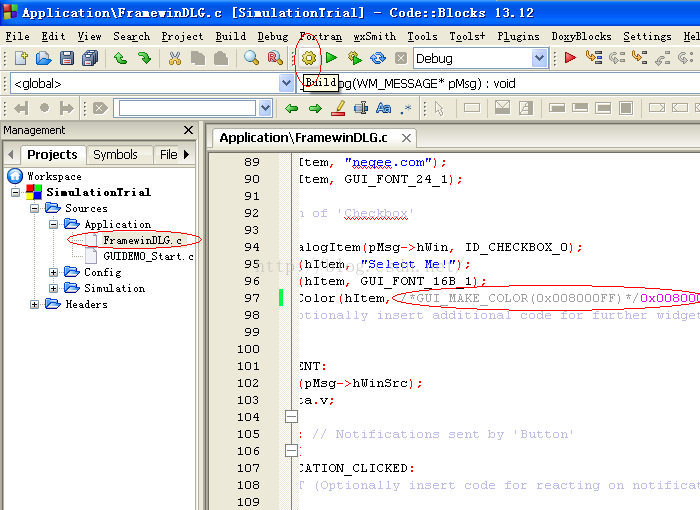The height and width of the screenshot is (510, 700).
Task: Start debugger with red arrow
Action: tap(570, 58)
